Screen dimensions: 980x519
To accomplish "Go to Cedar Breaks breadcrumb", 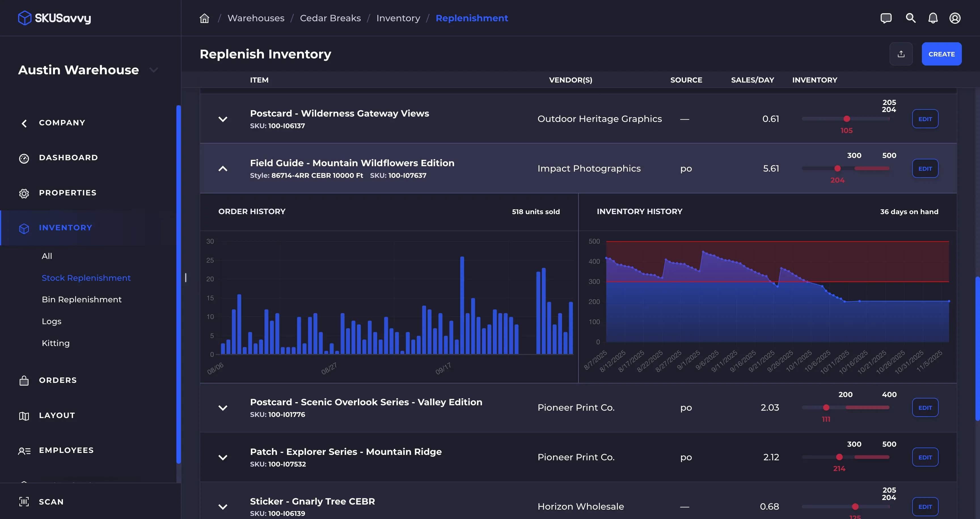I will (330, 18).
